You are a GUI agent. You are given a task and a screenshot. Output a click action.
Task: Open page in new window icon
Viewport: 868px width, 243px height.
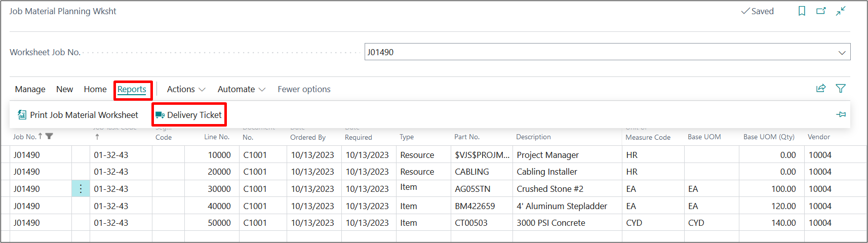pyautogui.click(x=821, y=11)
